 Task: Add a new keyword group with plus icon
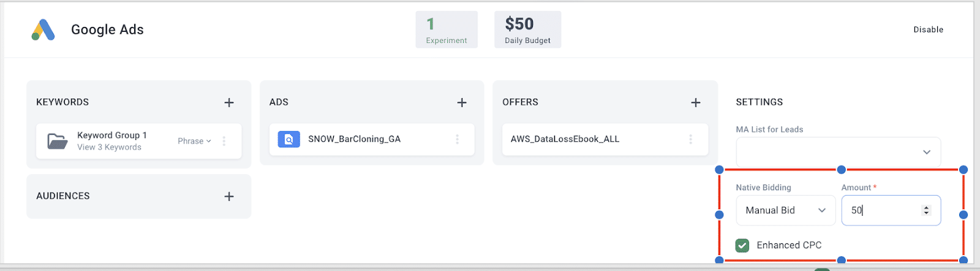[x=229, y=102]
